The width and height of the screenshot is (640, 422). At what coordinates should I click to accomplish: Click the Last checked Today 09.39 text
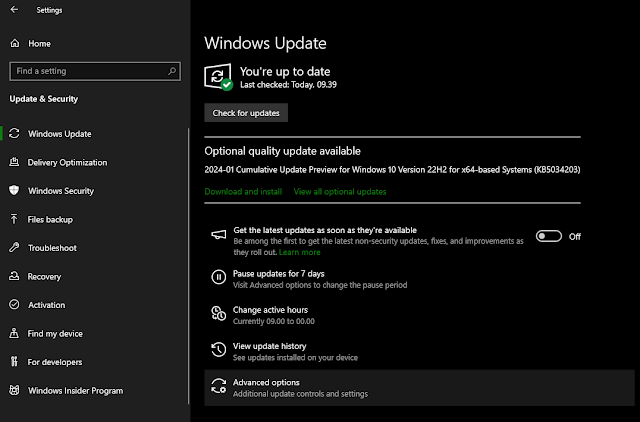(x=288, y=85)
